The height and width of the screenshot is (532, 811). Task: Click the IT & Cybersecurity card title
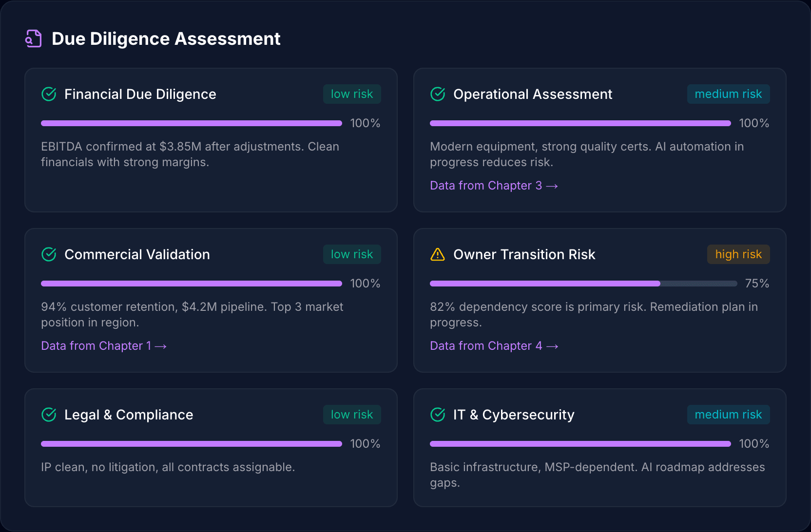coord(514,415)
